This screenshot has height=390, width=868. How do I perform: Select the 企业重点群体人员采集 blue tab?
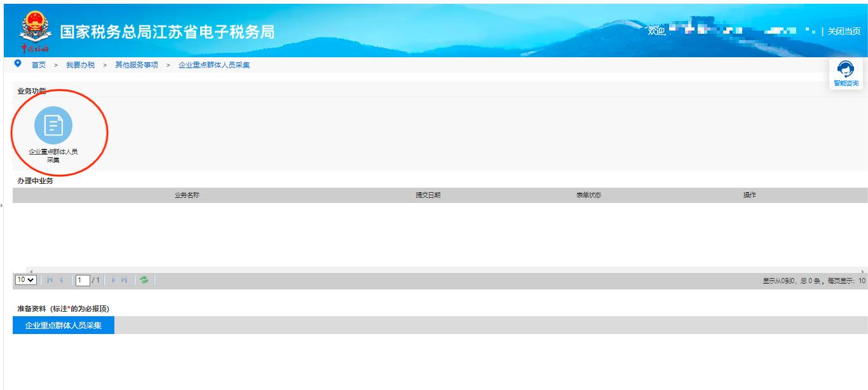pos(64,325)
